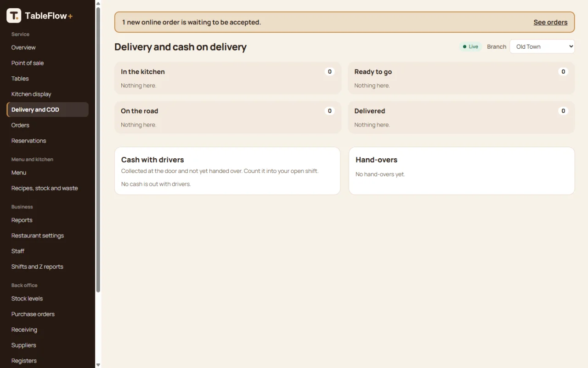Screen dimensions: 588x368
Task: Click the Live status badge
Action: [x=470, y=46]
